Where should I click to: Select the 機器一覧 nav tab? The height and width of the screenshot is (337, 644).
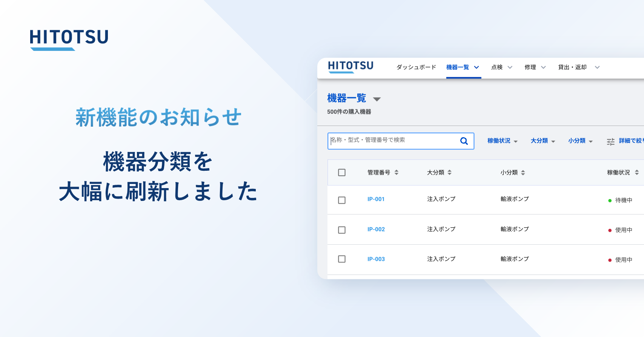458,67
